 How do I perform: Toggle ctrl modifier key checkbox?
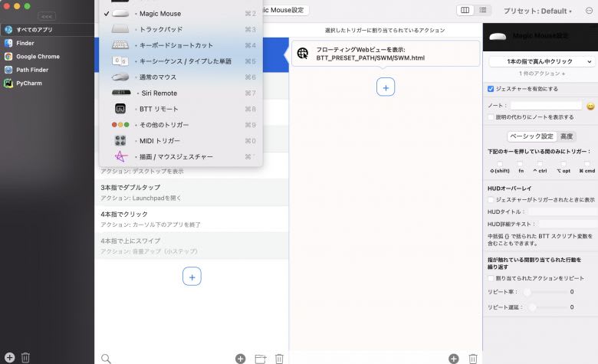[540, 164]
